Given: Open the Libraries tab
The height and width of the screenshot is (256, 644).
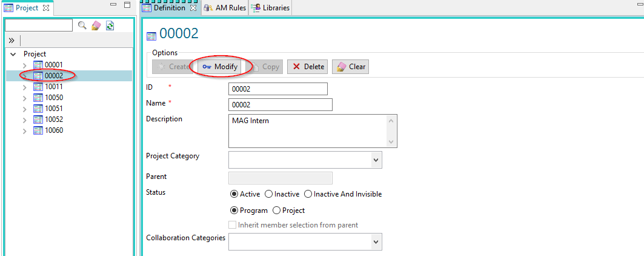Looking at the screenshot, I should click(270, 8).
